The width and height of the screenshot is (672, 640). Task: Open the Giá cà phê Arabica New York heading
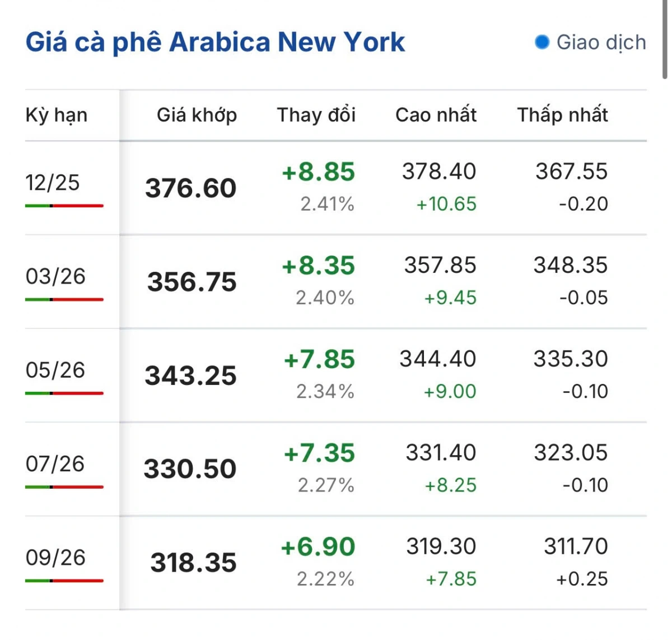point(215,43)
